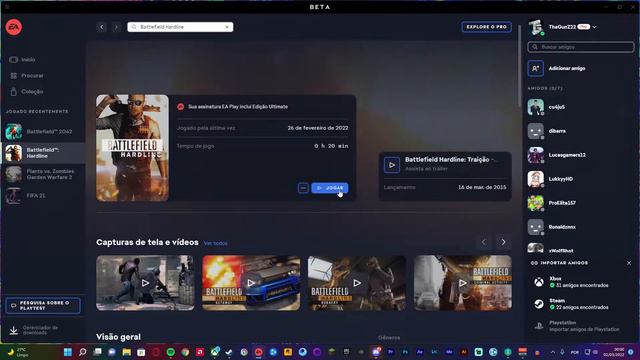Open friend dibarra in friends list
This screenshot has width=640, height=360.
(580, 131)
